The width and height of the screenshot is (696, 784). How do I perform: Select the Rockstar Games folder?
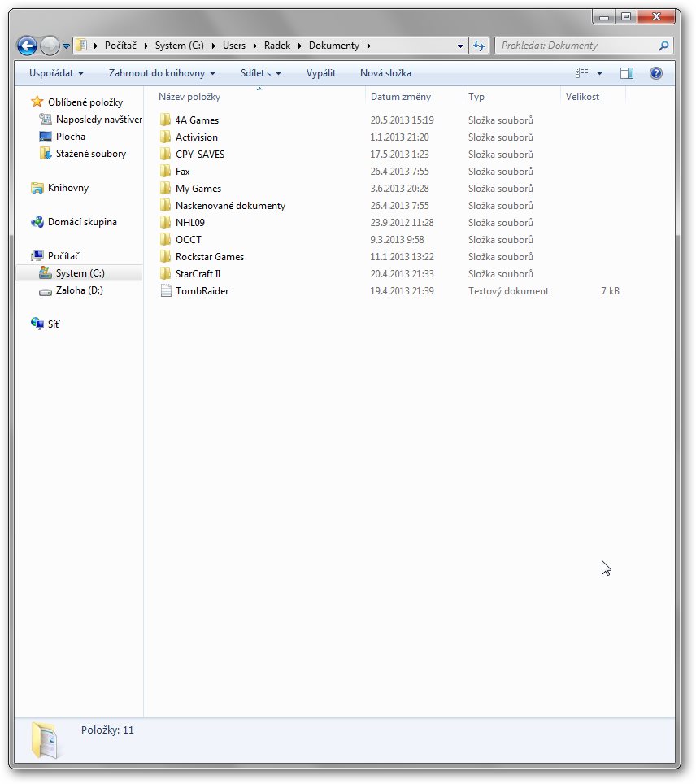point(209,257)
